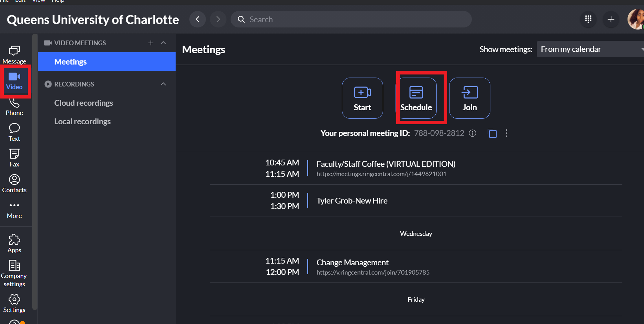Open Contacts from the sidebar

click(x=14, y=184)
